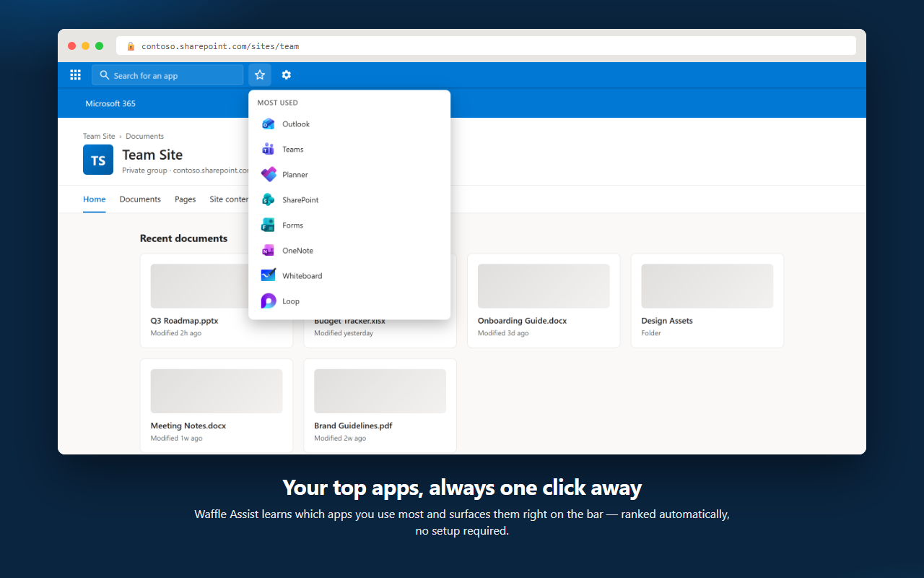924x578 pixels.
Task: Open the Q3 Roadmap.pptx document card
Action: tap(217, 301)
